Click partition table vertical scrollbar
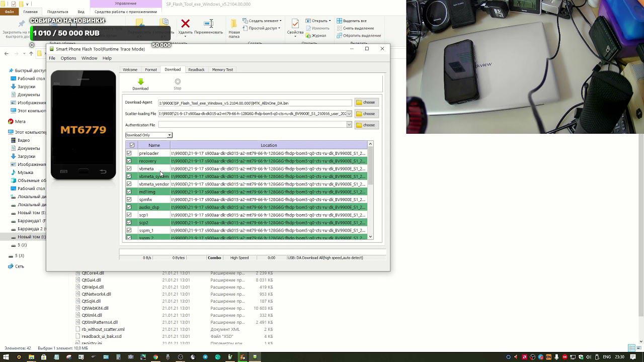Viewport: 644px width, 362px height. point(371,166)
